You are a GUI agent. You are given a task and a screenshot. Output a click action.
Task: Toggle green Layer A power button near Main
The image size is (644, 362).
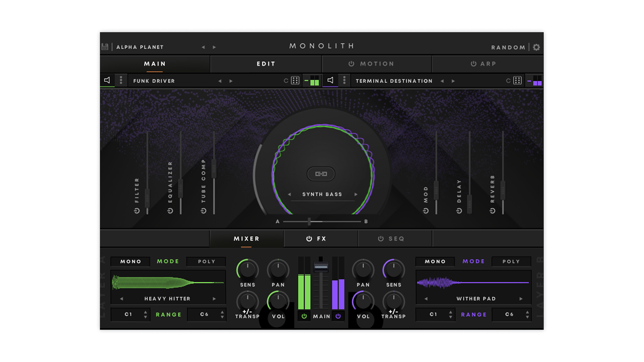pos(304,316)
